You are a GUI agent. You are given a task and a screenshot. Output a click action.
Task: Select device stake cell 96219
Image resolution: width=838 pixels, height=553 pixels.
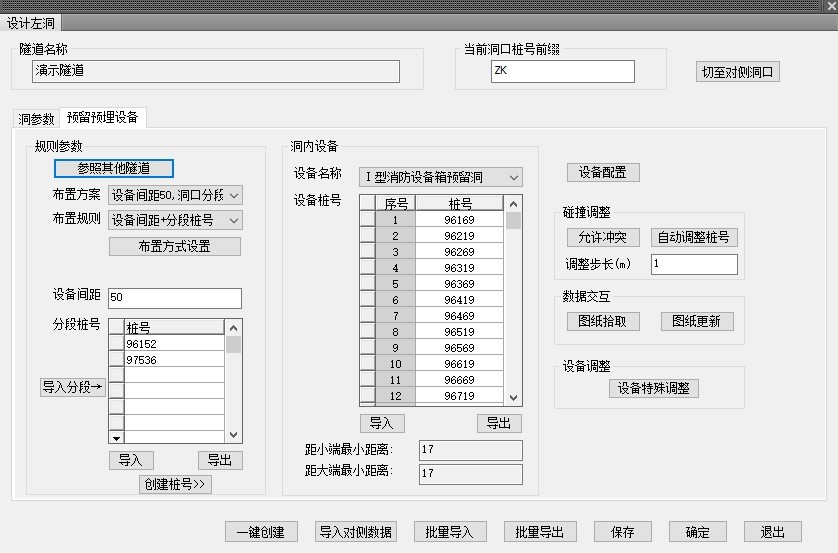click(459, 236)
